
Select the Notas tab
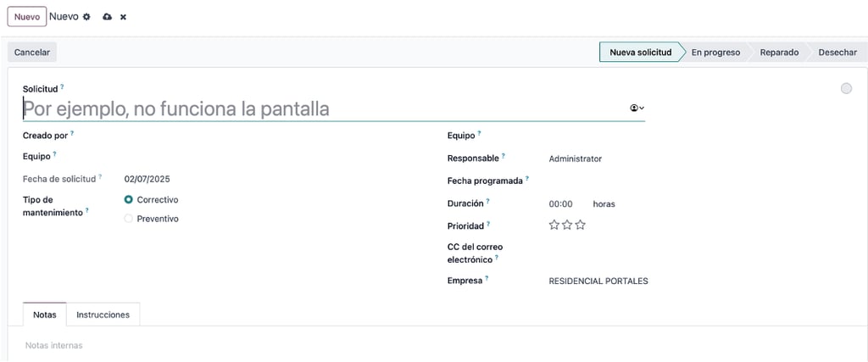pyautogui.click(x=45, y=315)
